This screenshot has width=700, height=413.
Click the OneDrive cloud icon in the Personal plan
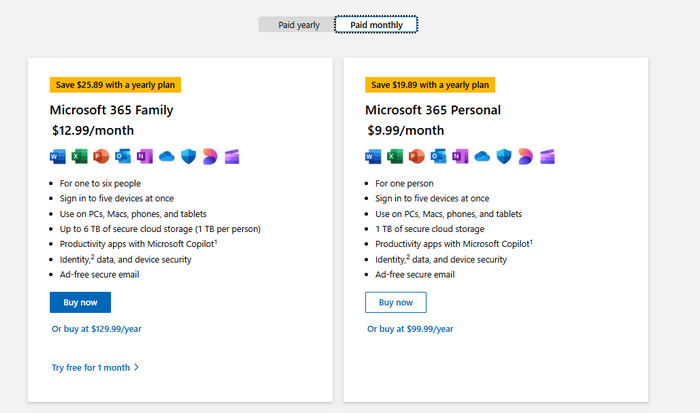[482, 156]
